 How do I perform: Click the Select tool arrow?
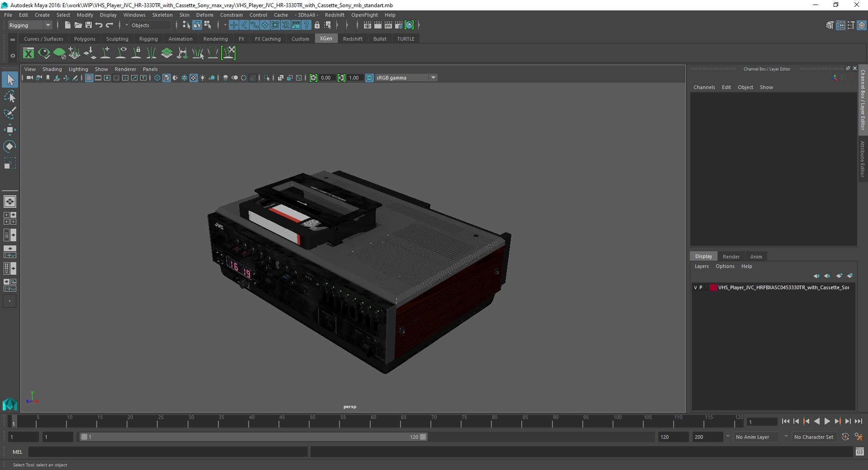[x=9, y=80]
